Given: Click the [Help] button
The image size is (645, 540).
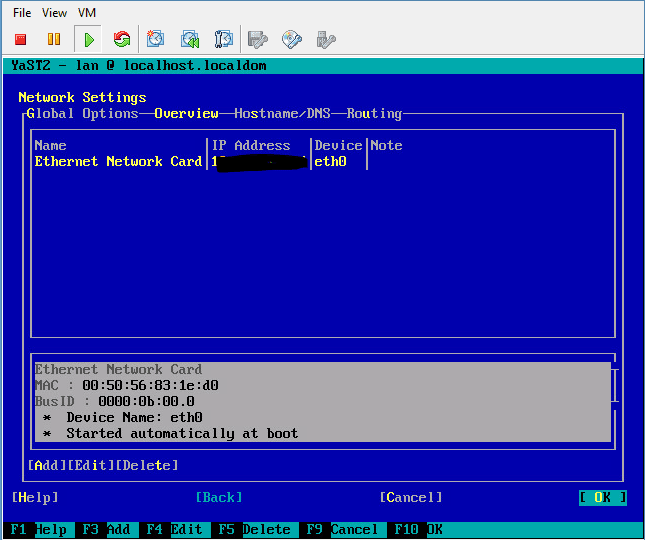Looking at the screenshot, I should [35, 497].
